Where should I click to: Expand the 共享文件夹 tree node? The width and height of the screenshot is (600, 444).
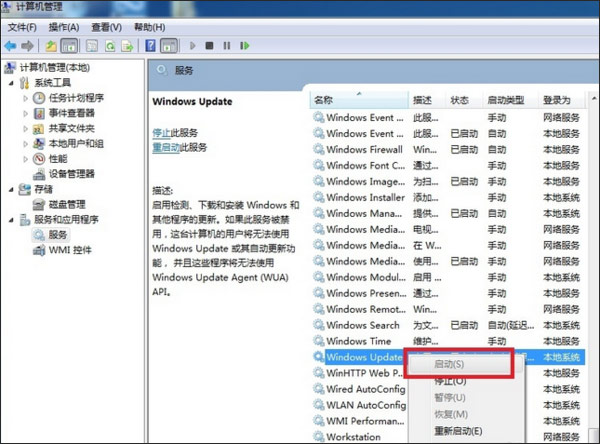click(25, 129)
